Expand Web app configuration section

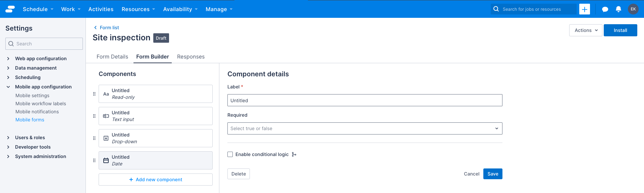click(x=8, y=59)
